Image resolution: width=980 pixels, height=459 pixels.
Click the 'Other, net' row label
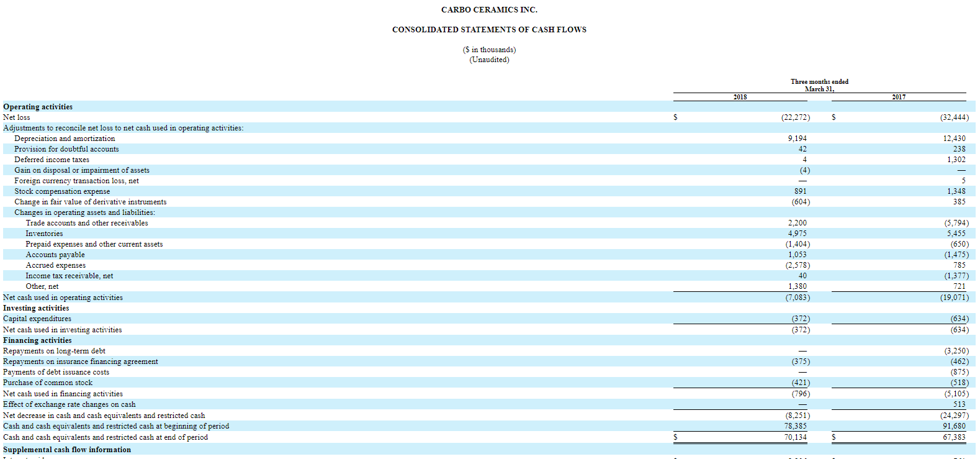[42, 286]
